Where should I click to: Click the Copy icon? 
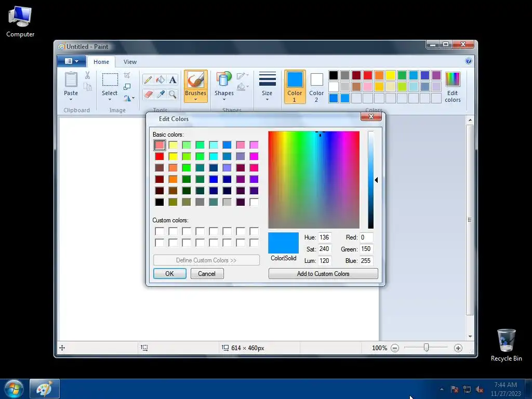[x=87, y=87]
